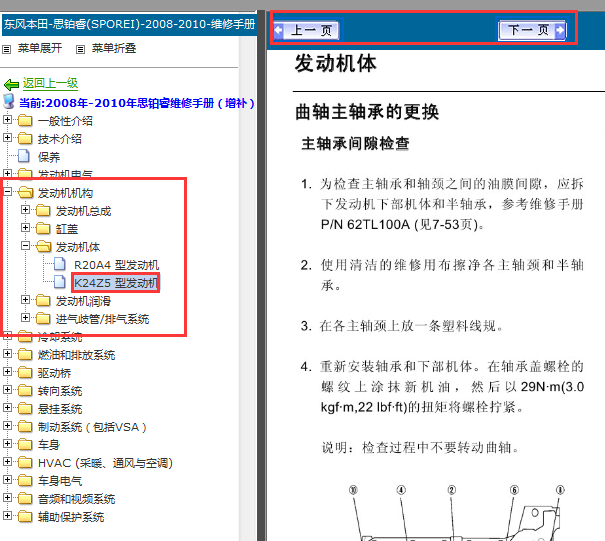Click the 车身电气 folder icon
Viewport: 605px width, 541px height.
click(25, 480)
